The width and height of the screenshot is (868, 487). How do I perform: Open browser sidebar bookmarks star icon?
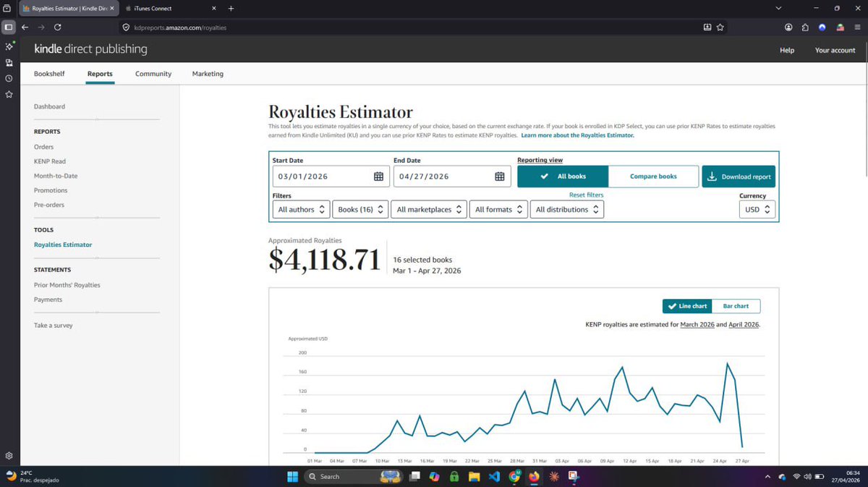tap(8, 94)
